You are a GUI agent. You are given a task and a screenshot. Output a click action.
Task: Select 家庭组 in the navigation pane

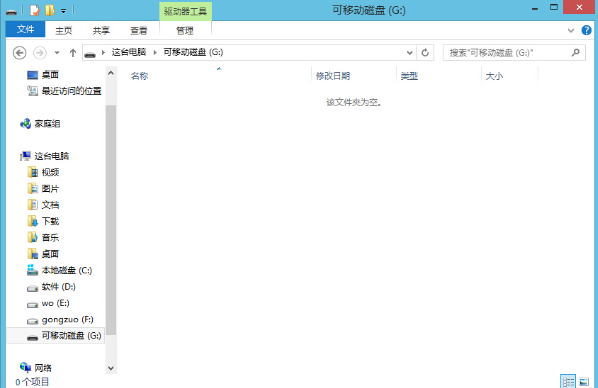click(47, 124)
